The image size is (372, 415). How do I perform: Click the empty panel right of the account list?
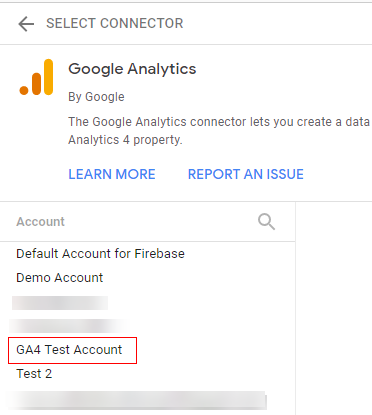(334, 308)
